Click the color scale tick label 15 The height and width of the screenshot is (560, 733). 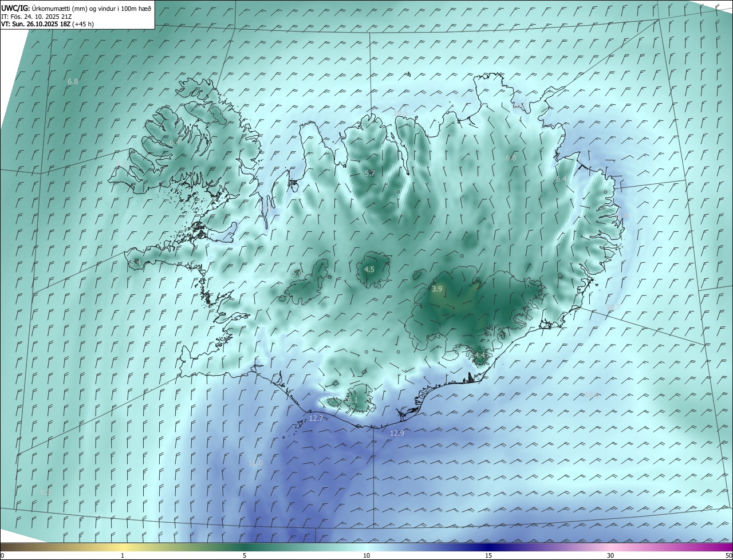click(x=488, y=556)
